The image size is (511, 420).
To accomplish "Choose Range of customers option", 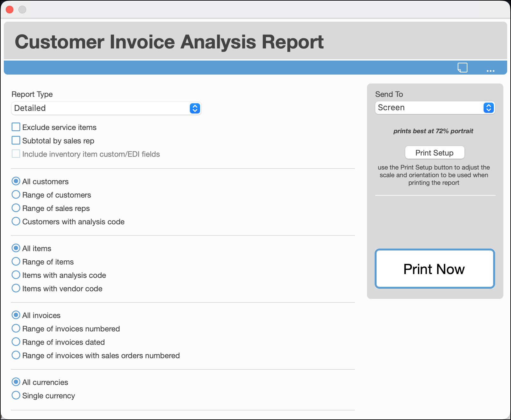I will tap(16, 195).
